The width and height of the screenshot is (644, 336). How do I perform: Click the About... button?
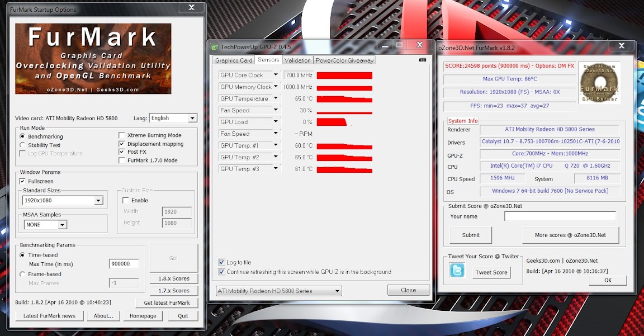(103, 316)
